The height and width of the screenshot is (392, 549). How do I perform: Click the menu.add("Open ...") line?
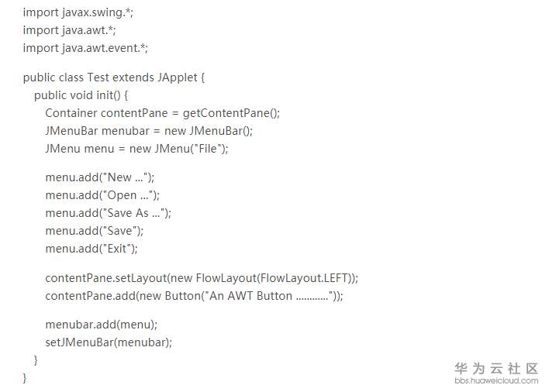[x=102, y=195]
